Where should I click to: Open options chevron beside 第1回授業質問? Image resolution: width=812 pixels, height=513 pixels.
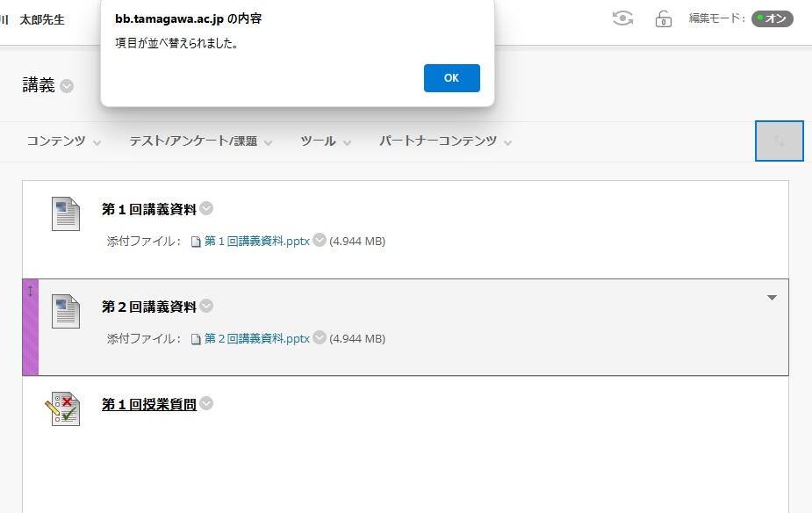[x=206, y=403]
